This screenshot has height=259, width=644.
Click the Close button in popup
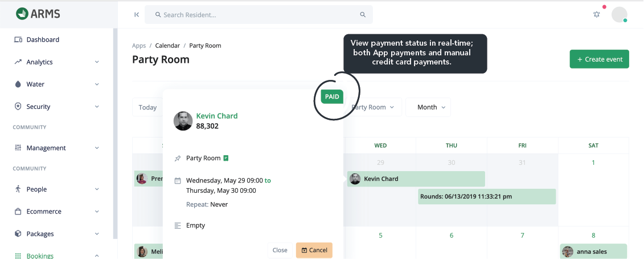[x=280, y=250]
